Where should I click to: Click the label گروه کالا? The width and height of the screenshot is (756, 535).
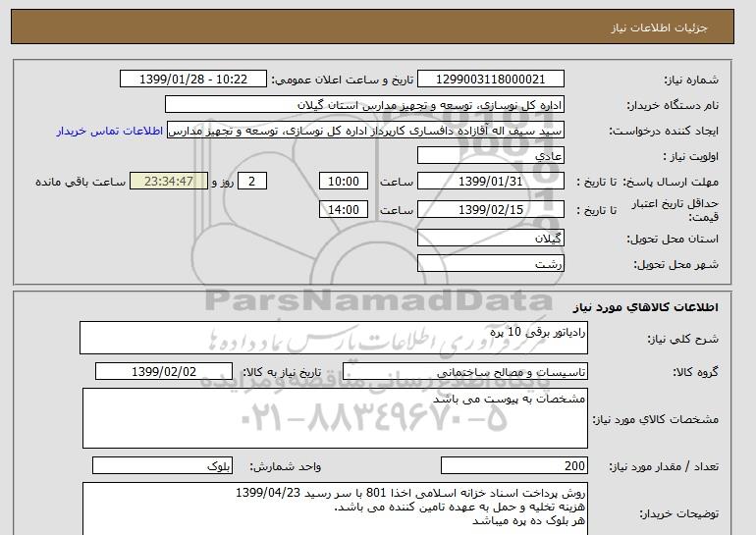coord(696,372)
